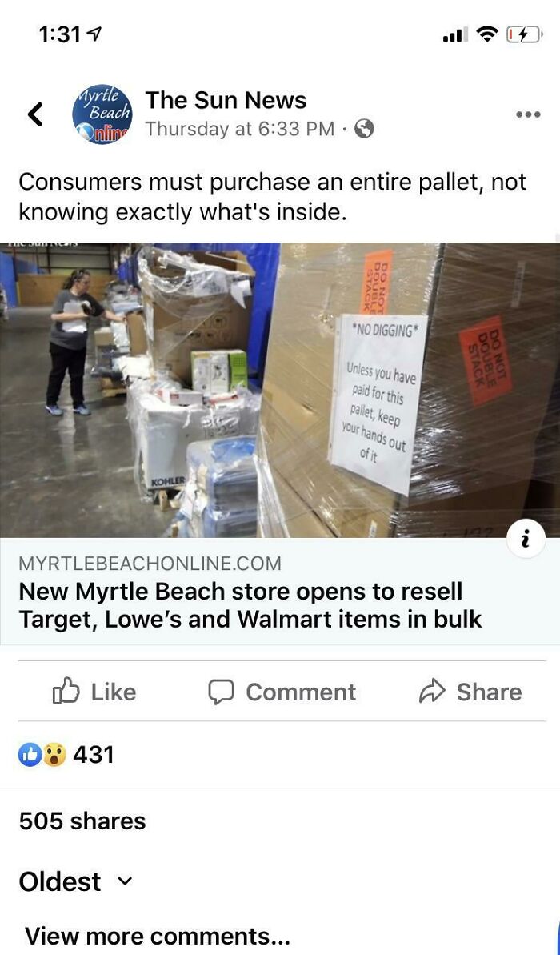Expand the Oldest comment sort dropdown
This screenshot has height=955, width=560.
pyautogui.click(x=75, y=881)
